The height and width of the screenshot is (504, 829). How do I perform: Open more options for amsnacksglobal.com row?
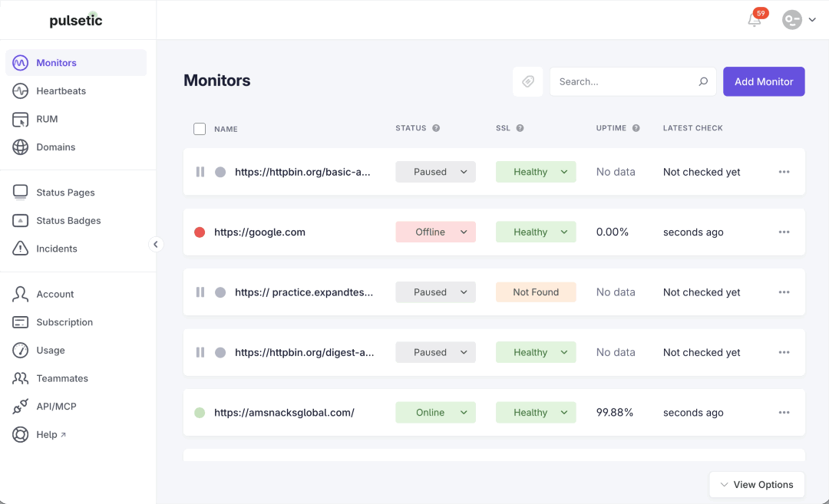(784, 413)
